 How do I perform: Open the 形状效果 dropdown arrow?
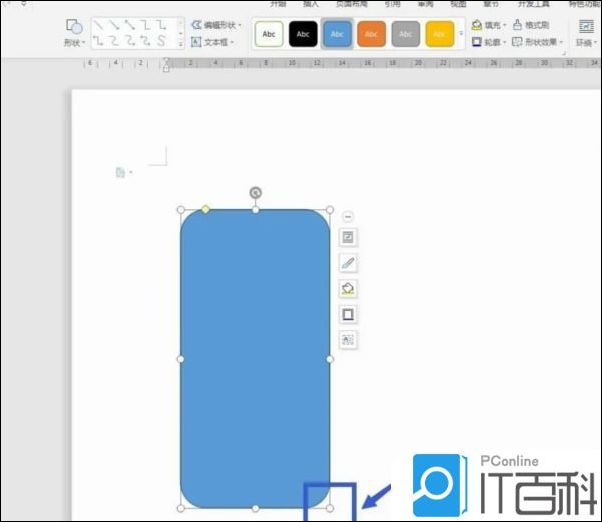click(561, 42)
